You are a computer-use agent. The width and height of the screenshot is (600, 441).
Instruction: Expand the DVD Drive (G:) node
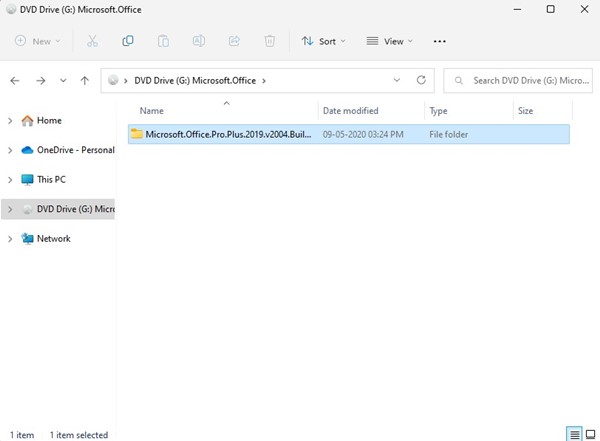pyautogui.click(x=10, y=209)
